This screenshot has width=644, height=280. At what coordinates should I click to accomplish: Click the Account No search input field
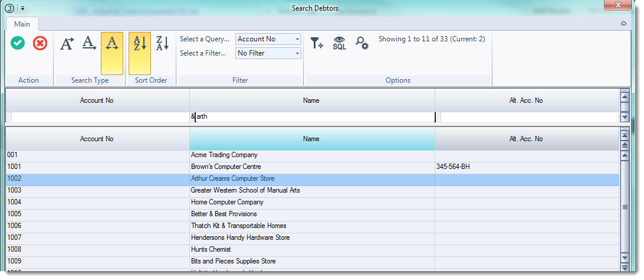[x=100, y=117]
